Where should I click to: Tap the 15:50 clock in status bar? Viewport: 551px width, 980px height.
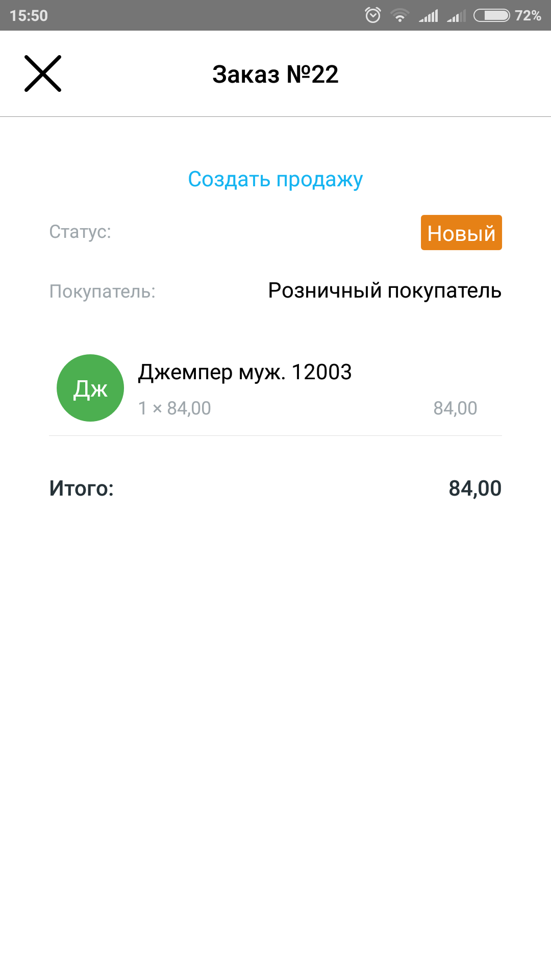[x=29, y=15]
